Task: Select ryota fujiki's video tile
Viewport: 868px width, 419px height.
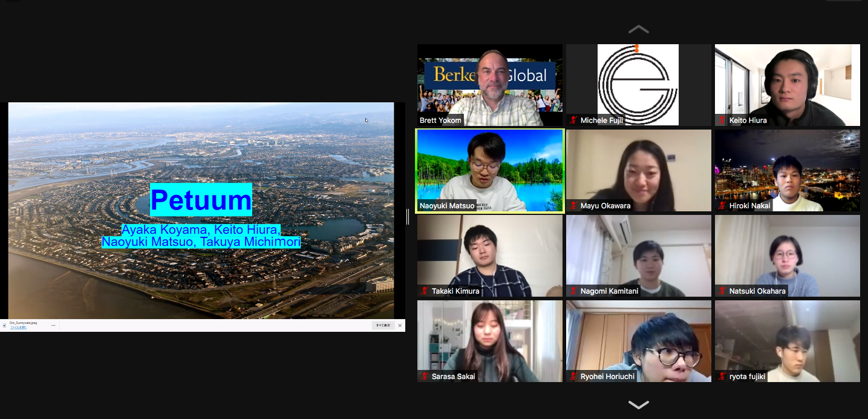Action: 787,341
